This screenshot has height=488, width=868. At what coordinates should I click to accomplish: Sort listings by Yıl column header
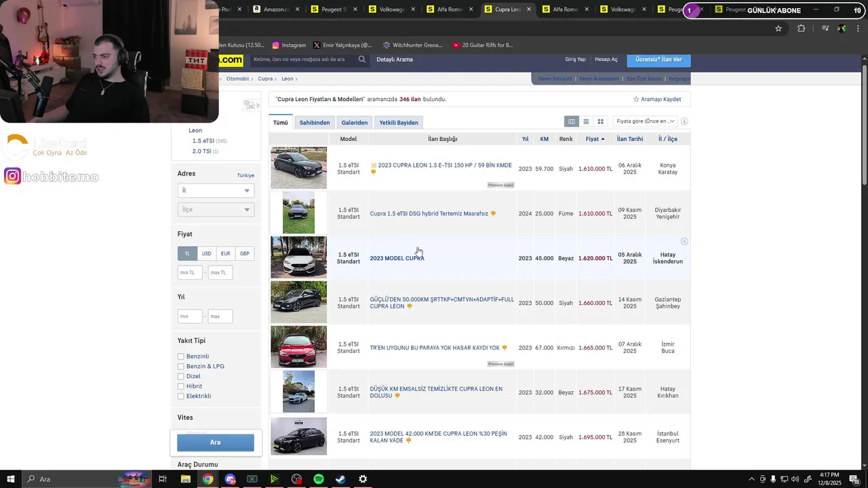525,139
